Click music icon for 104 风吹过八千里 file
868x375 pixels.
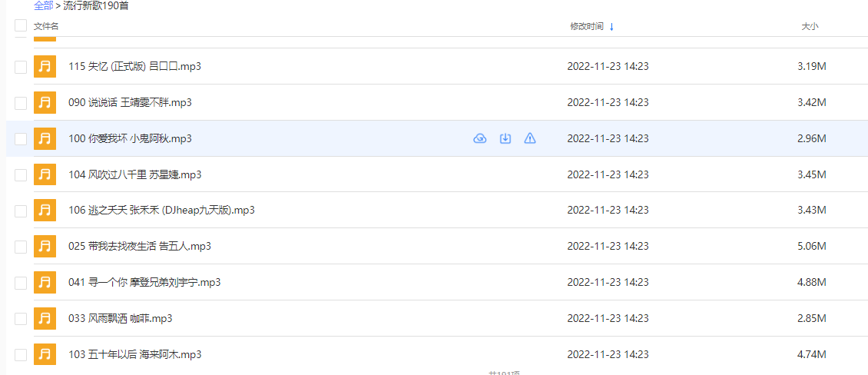(x=45, y=174)
